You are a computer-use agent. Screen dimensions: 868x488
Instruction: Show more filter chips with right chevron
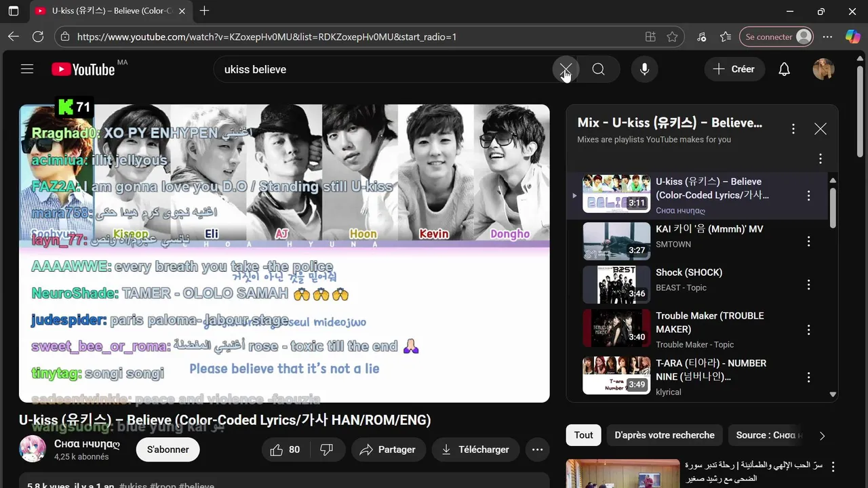coord(822,436)
